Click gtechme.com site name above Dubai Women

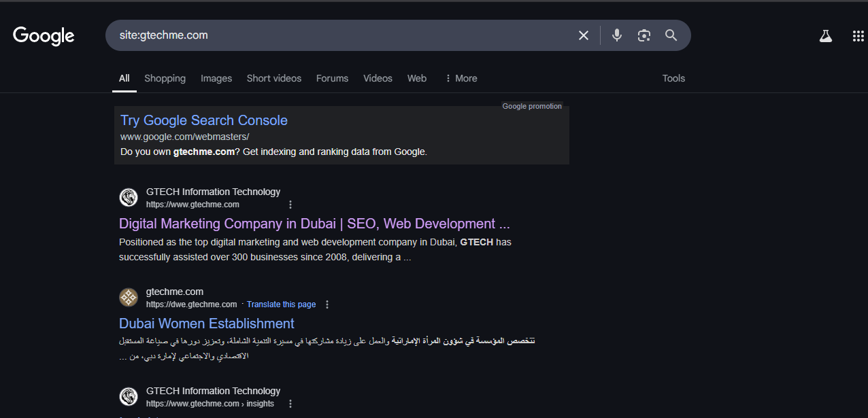[175, 292]
